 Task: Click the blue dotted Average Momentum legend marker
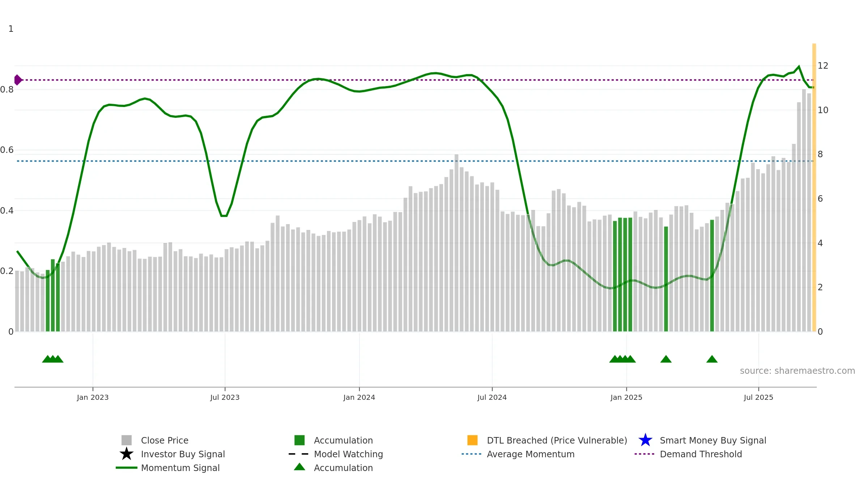[x=471, y=454]
